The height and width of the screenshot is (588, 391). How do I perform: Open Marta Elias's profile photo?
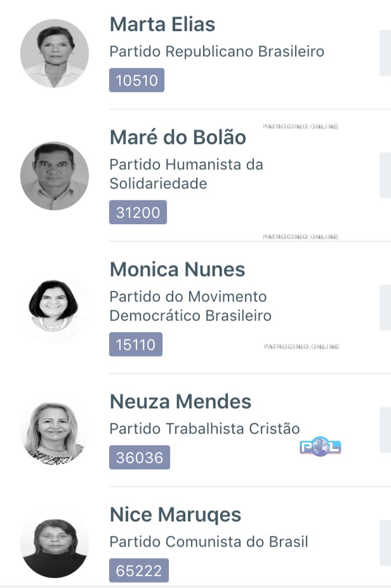pyautogui.click(x=54, y=53)
